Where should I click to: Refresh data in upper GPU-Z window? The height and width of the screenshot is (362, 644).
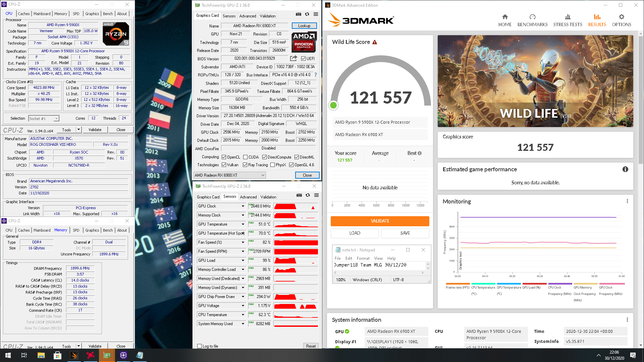click(x=307, y=14)
